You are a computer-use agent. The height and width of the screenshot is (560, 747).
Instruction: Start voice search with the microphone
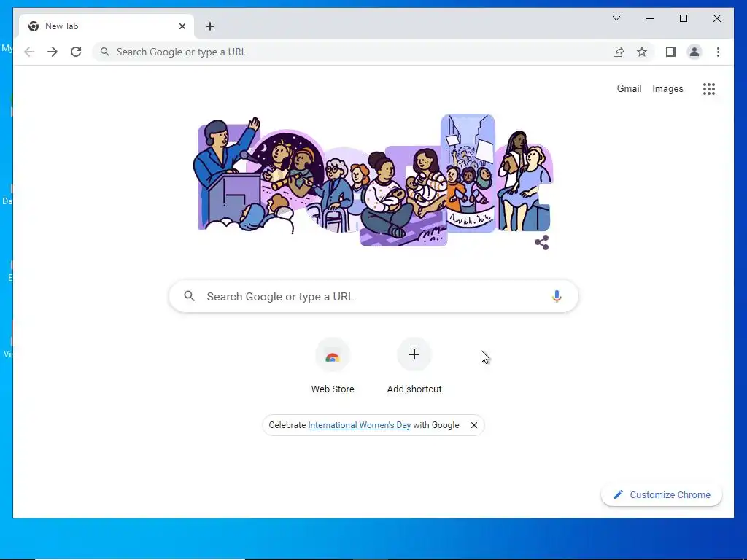[557, 296]
